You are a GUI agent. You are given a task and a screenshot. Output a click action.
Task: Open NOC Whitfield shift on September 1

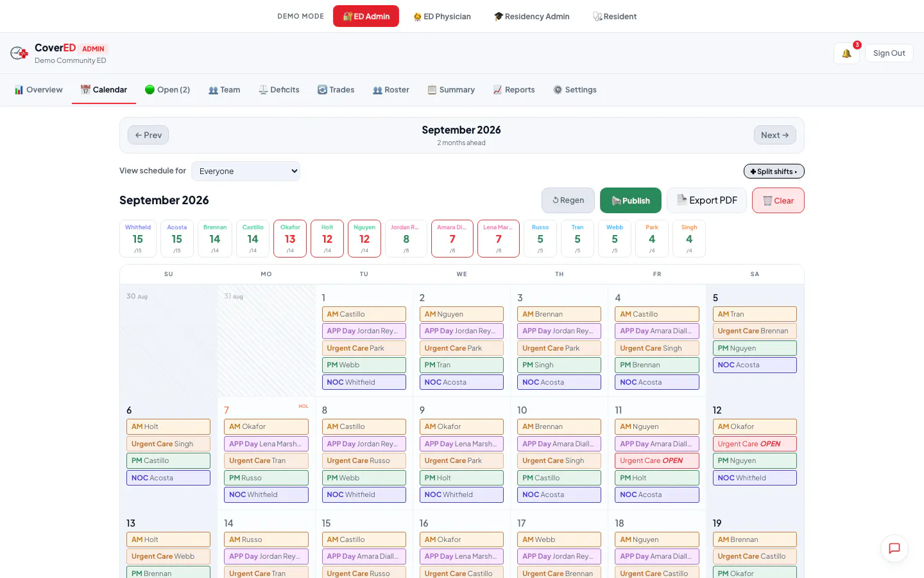pyautogui.click(x=364, y=382)
